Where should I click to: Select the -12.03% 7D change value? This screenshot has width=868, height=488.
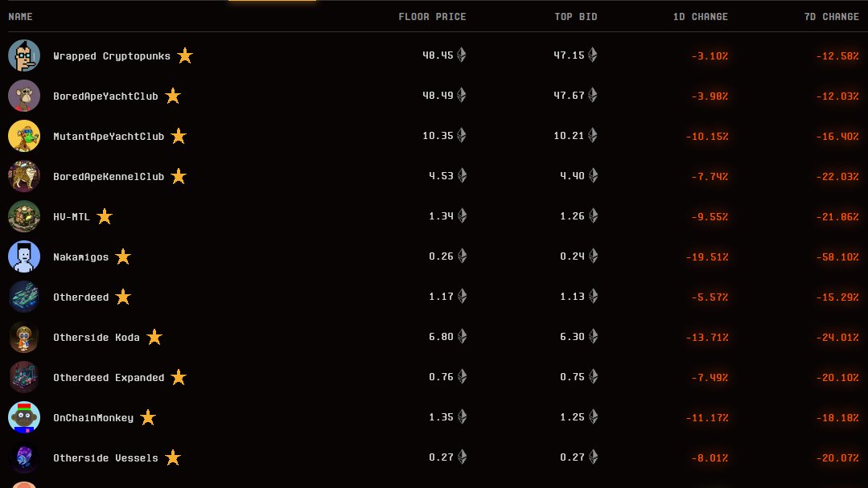click(837, 96)
